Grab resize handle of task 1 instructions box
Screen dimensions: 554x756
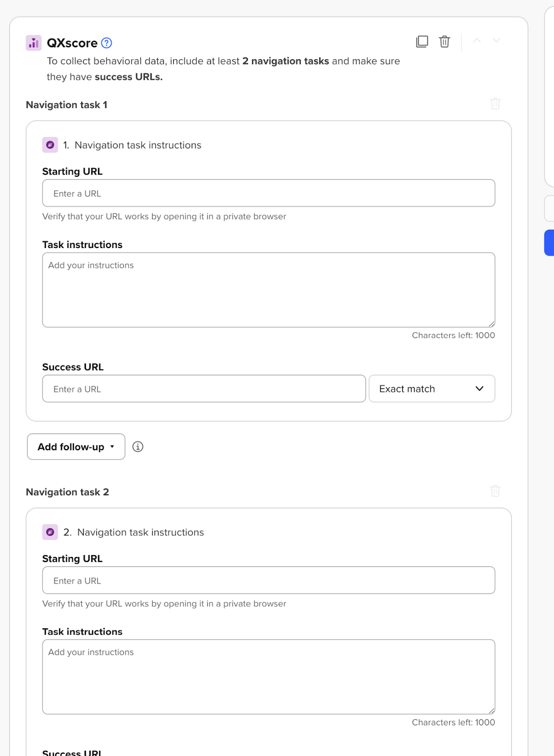(x=492, y=324)
